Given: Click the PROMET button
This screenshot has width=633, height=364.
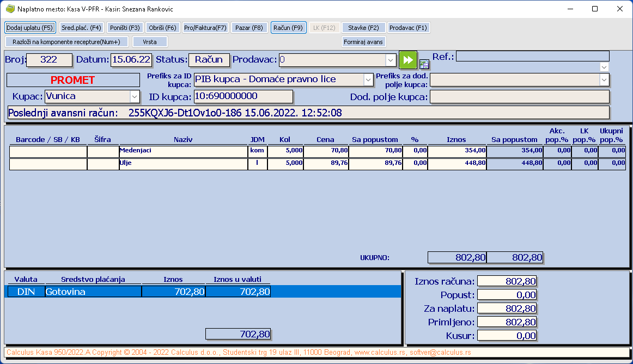Looking at the screenshot, I should point(73,80).
